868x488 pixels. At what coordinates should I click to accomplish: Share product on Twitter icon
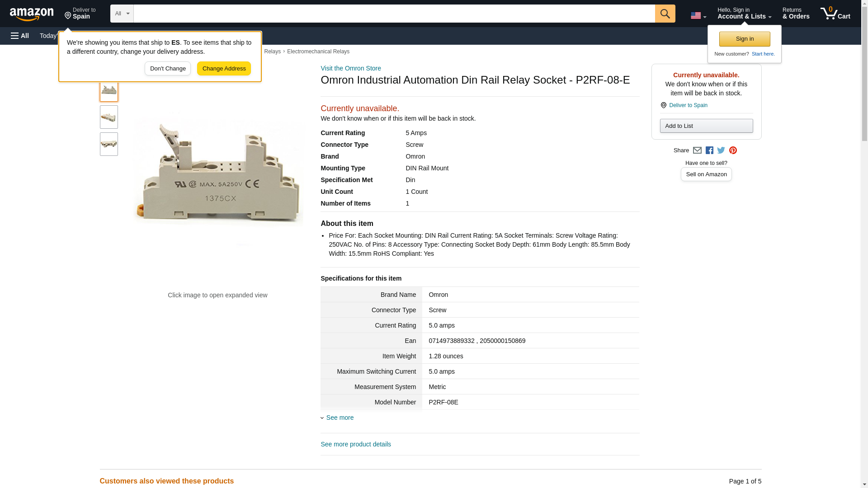[721, 150]
